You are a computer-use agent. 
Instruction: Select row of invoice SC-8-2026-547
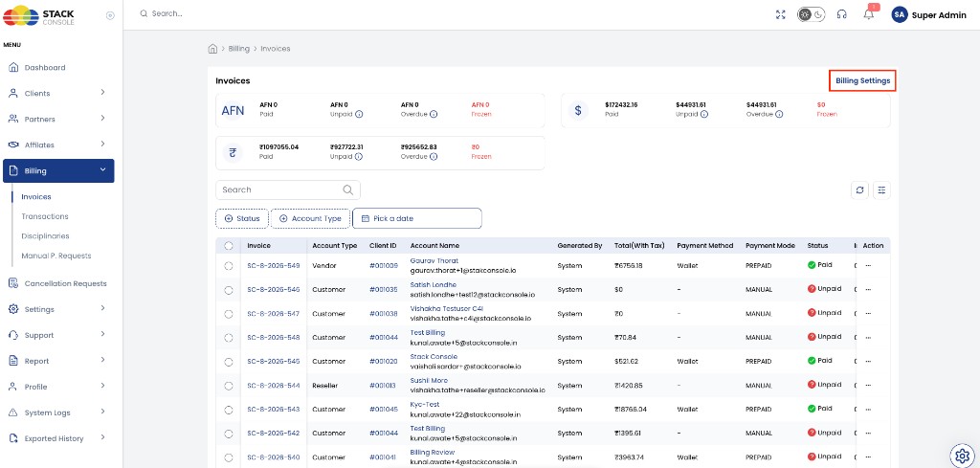[x=228, y=314]
